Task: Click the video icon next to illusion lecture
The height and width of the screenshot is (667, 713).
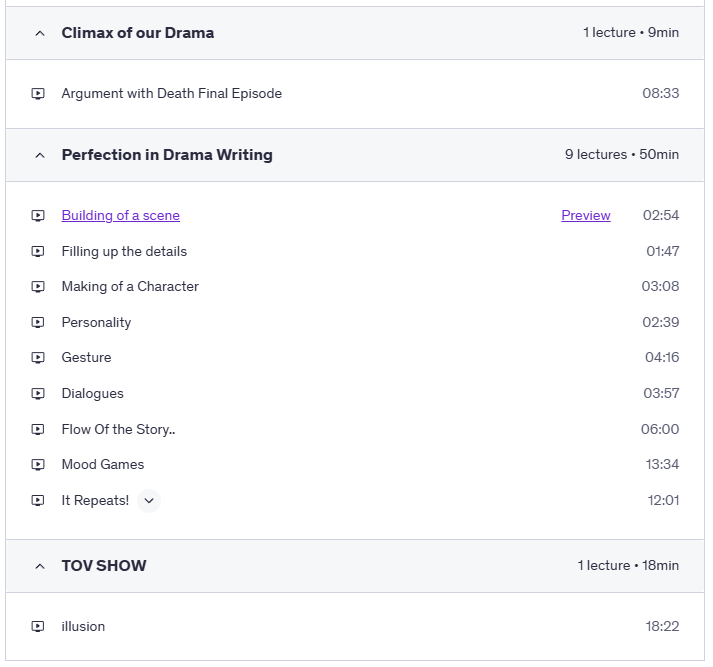Action: (x=38, y=627)
